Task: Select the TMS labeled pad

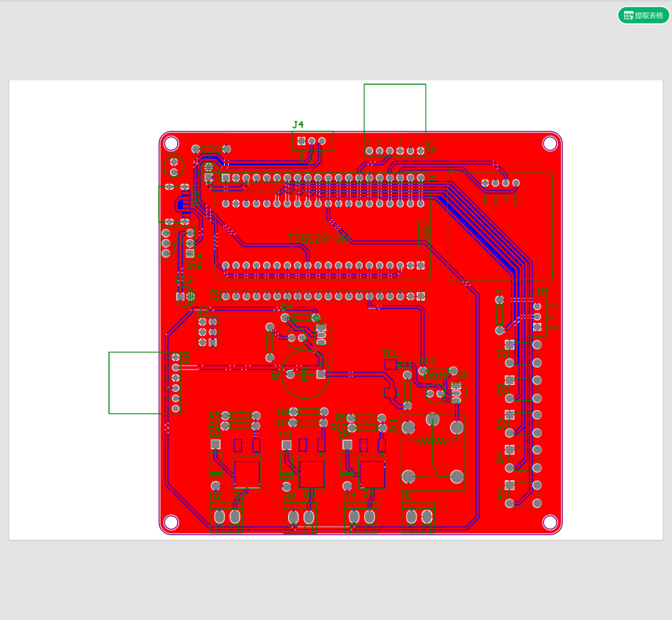Action: pos(189,253)
